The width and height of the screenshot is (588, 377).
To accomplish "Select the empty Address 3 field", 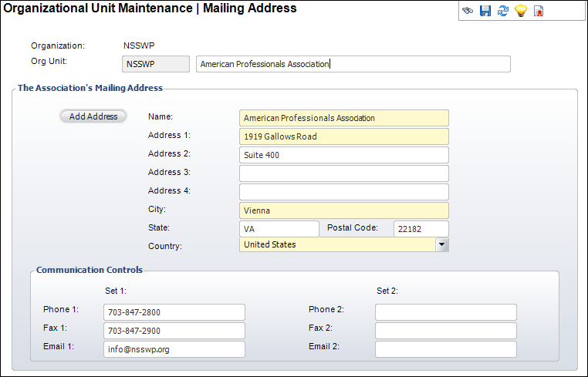I will (344, 173).
